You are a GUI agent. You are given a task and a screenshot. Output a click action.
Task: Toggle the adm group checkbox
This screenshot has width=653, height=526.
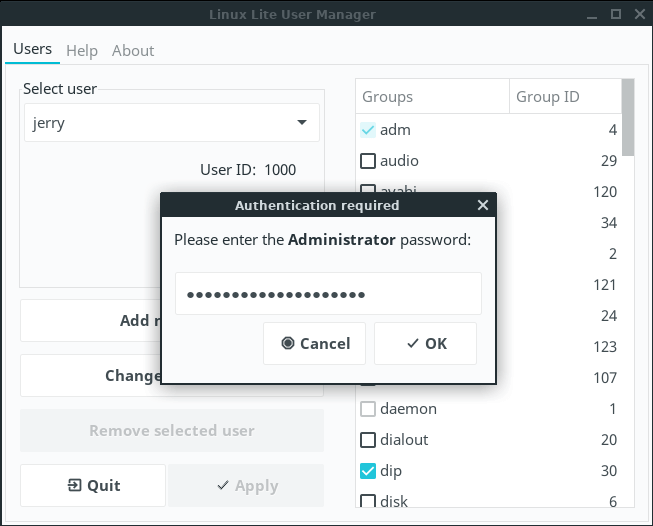point(368,130)
